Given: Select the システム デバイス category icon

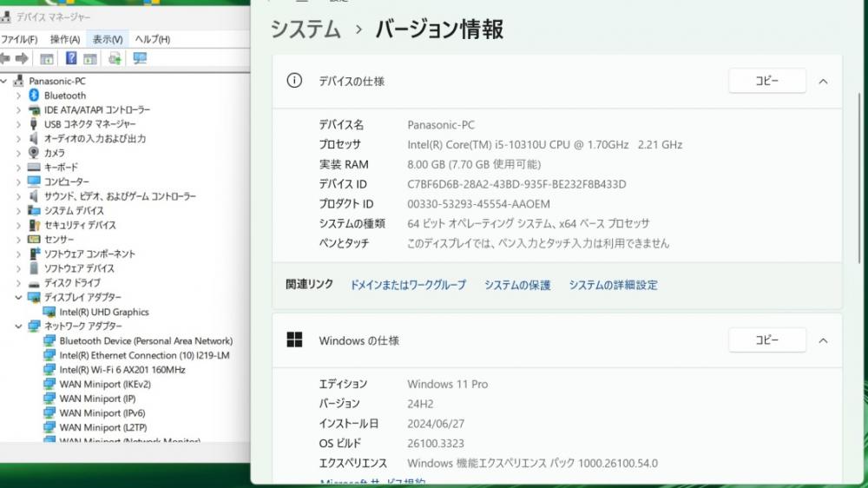Looking at the screenshot, I should pos(34,210).
